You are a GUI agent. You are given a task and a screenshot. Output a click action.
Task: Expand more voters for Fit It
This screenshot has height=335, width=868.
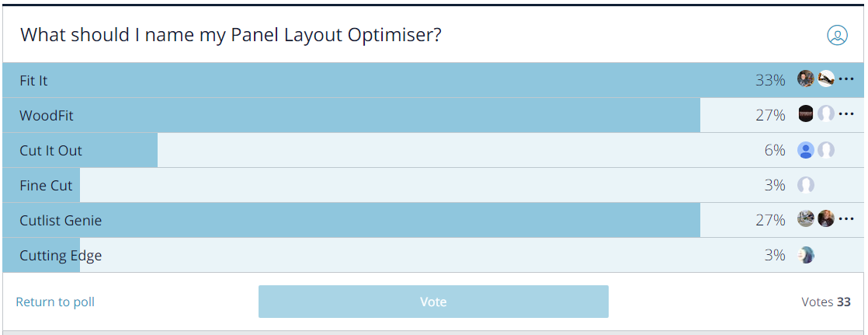click(845, 79)
